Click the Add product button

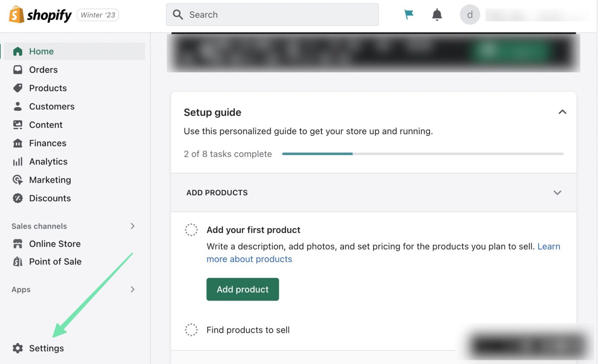[x=242, y=289]
